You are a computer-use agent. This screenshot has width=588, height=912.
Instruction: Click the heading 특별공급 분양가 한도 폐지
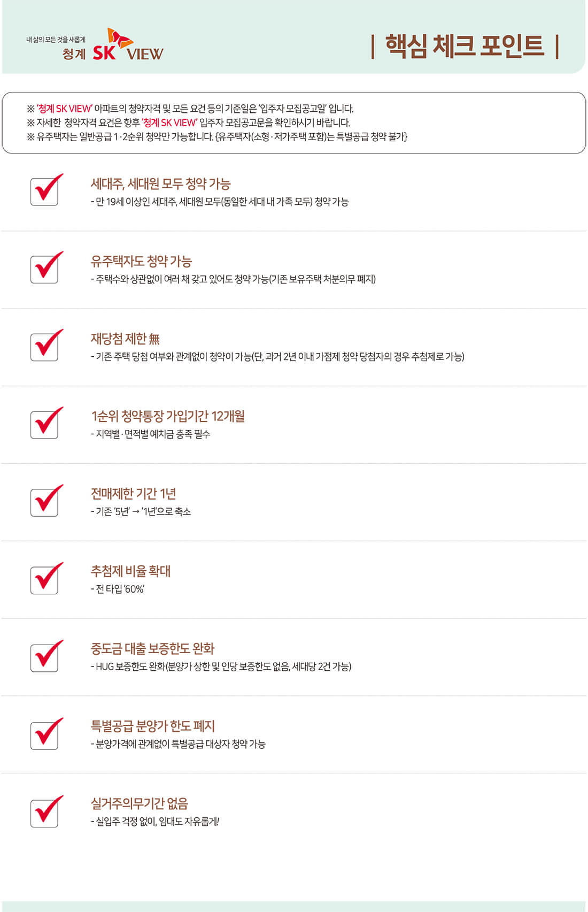[x=153, y=726]
